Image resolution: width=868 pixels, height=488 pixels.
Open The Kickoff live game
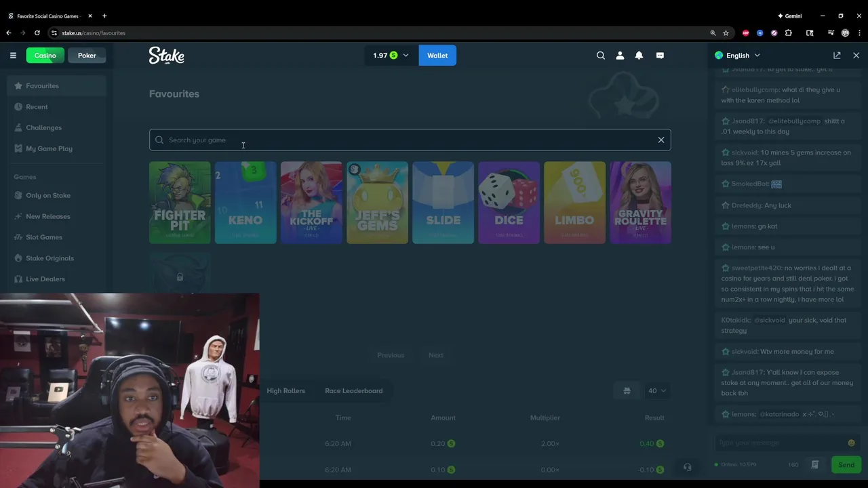[311, 202]
